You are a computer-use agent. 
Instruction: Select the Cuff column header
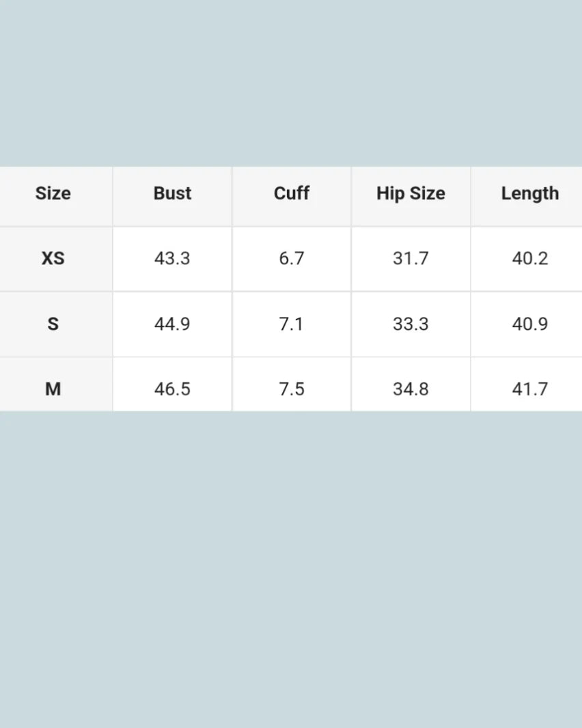pos(292,193)
